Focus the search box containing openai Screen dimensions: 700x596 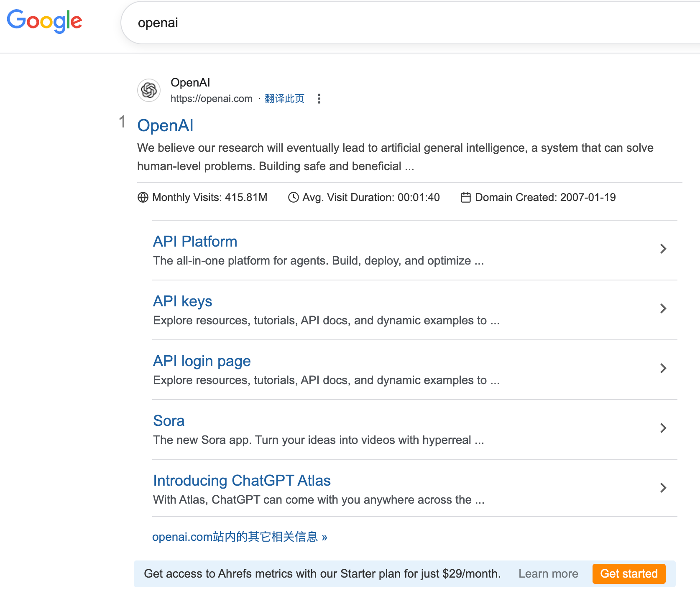coord(376,23)
